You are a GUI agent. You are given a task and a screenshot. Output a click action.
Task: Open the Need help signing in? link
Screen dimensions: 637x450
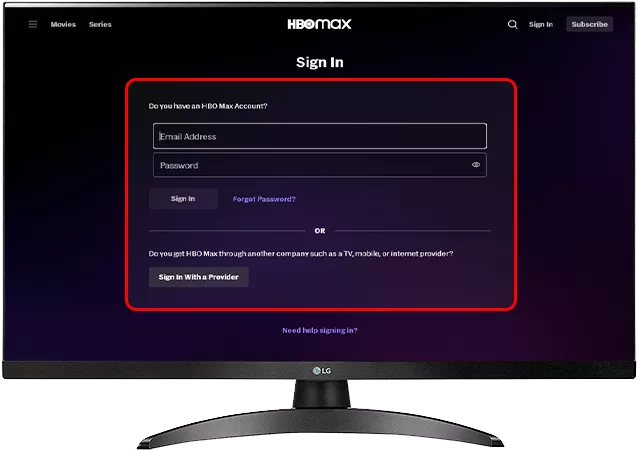[320, 330]
